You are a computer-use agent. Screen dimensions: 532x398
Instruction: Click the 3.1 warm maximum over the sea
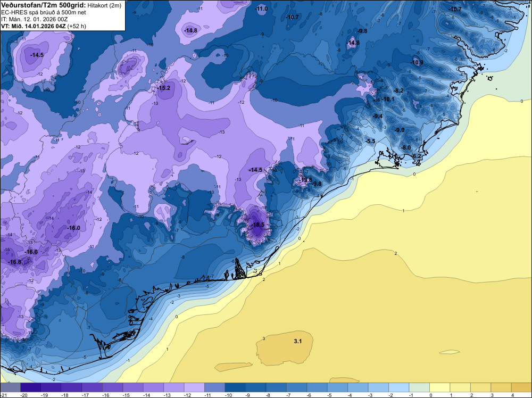click(297, 342)
